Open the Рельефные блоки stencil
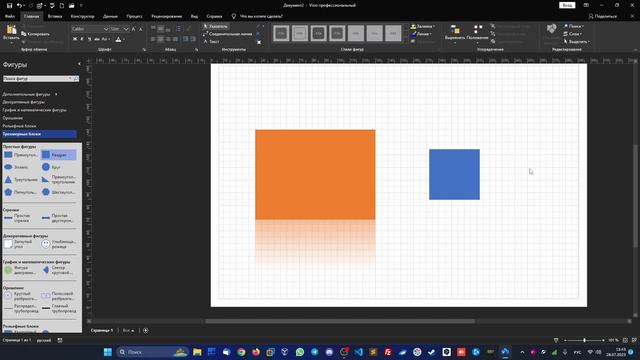 [x=20, y=126]
